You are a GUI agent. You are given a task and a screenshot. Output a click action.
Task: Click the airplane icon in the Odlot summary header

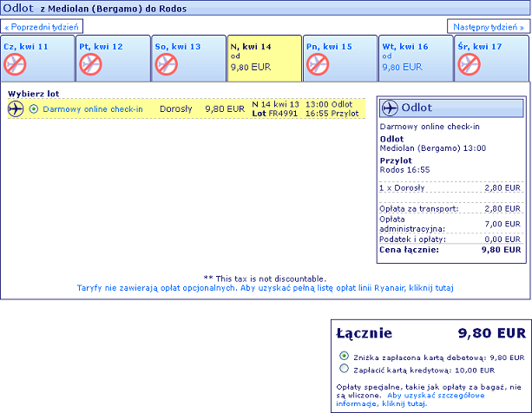[390, 108]
